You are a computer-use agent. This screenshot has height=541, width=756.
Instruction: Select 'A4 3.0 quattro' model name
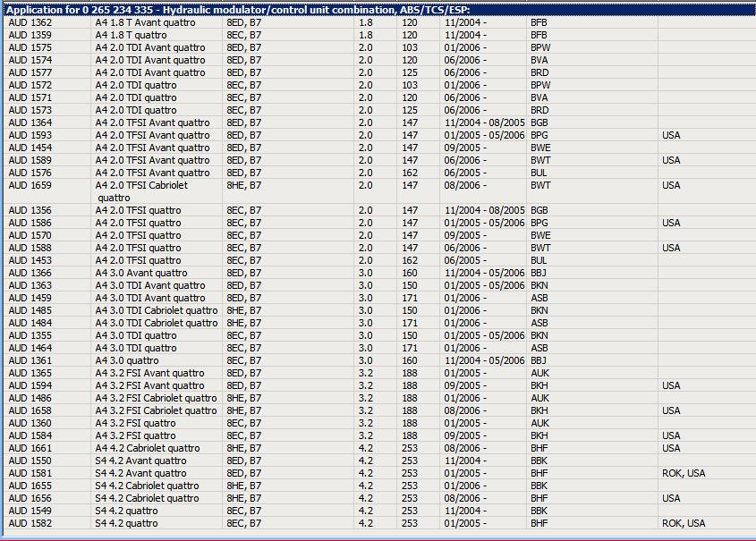pos(127,361)
